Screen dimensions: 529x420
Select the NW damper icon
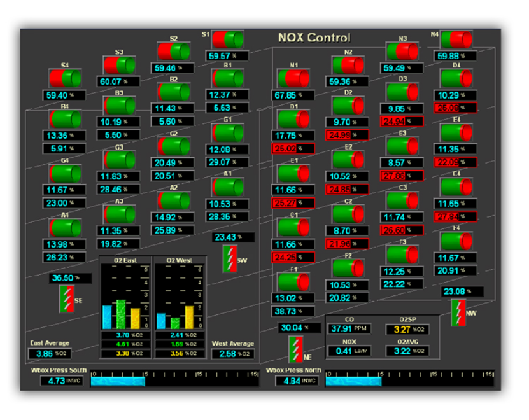(x=459, y=312)
